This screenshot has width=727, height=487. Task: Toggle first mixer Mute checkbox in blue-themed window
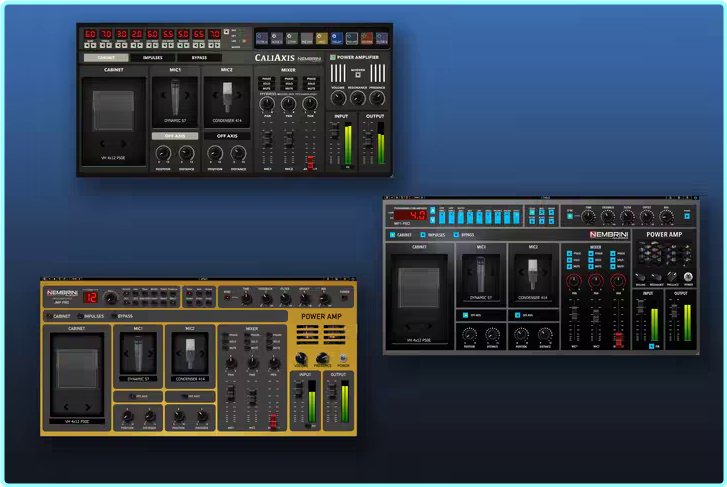[x=569, y=267]
